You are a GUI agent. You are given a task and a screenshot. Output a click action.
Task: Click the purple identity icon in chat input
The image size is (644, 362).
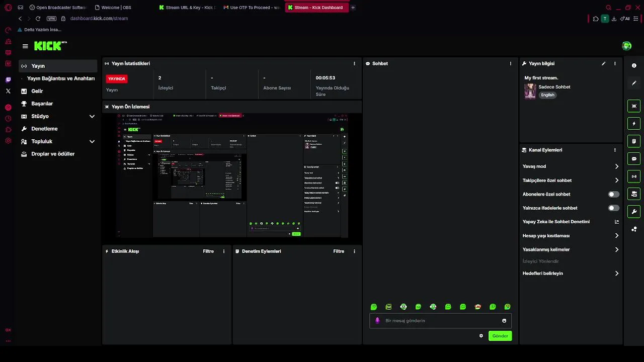pos(377,321)
